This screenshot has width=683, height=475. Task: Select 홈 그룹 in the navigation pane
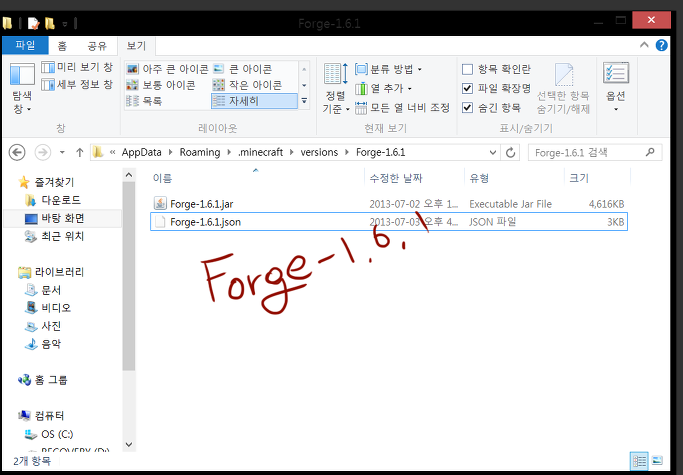tap(43, 380)
